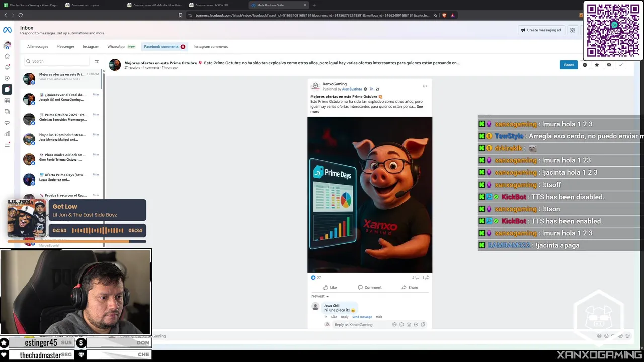Open Brave Shields lion icon in address bar
The width and height of the screenshot is (644, 362).
[x=444, y=15]
